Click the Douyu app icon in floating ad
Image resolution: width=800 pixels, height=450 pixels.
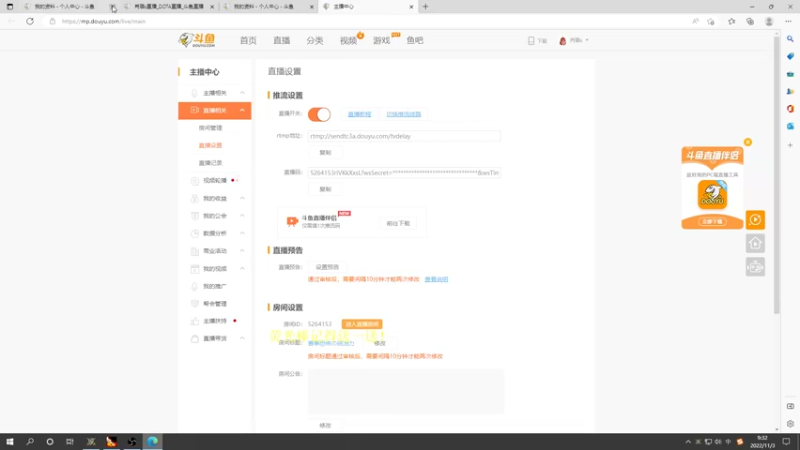712,194
